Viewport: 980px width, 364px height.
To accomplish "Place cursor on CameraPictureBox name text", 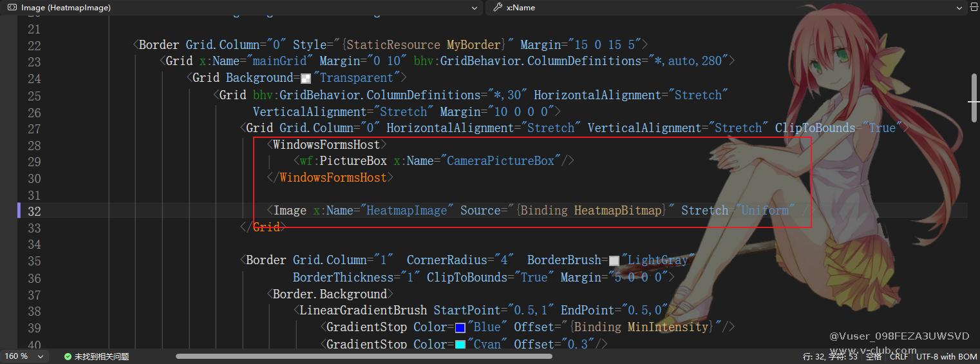I will [x=500, y=161].
